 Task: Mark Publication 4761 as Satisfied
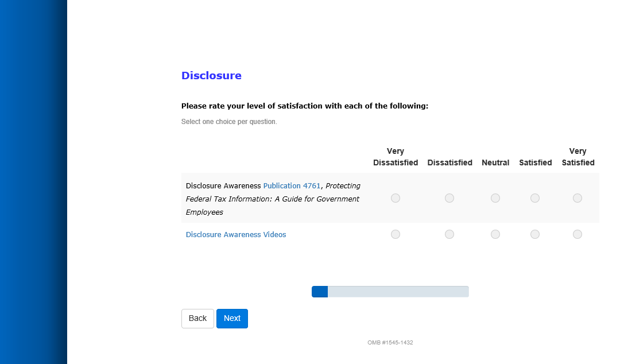pos(535,198)
